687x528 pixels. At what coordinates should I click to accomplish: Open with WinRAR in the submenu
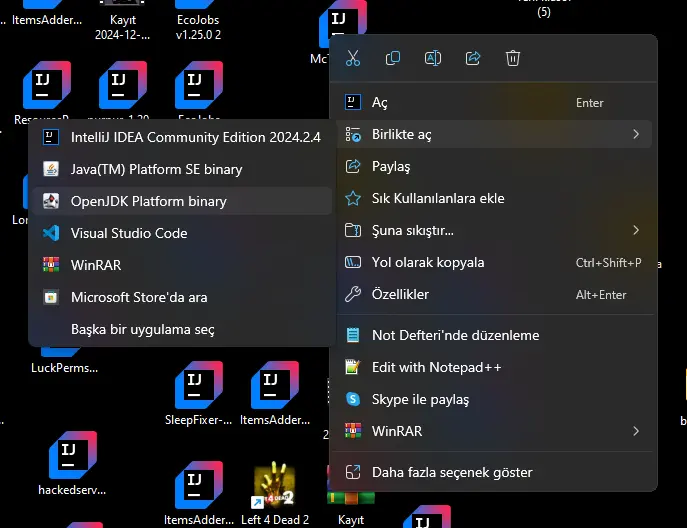pos(182,265)
